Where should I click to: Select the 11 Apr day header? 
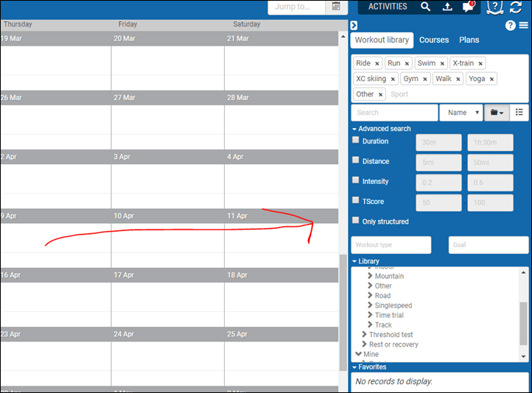coord(281,216)
